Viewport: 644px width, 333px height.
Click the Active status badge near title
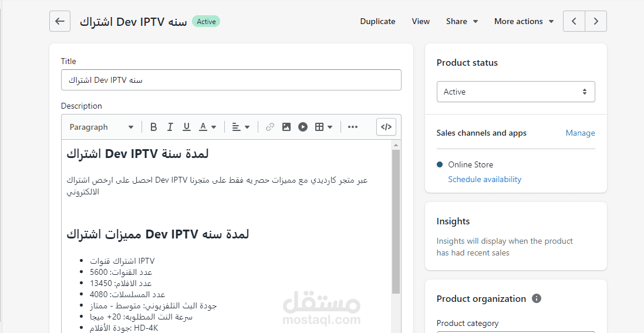tap(206, 21)
